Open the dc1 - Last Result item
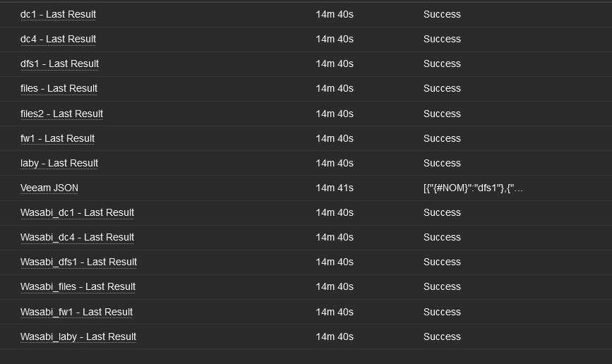This screenshot has width=612, height=364. tap(58, 14)
